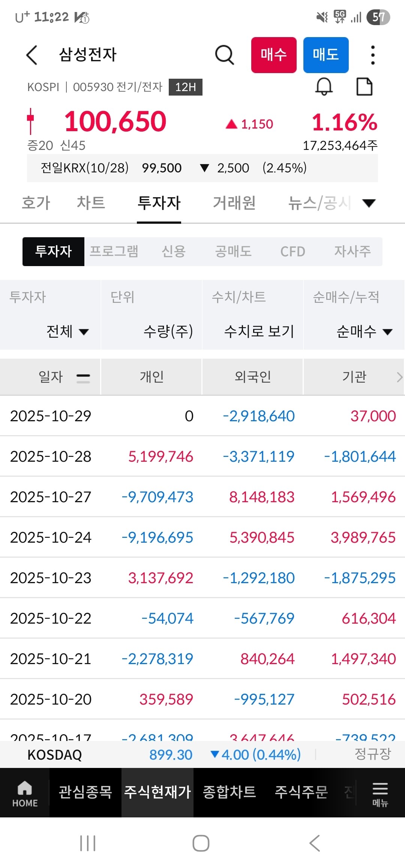The height and width of the screenshot is (868, 405).
Task: Tap the document memo icon
Action: click(x=364, y=87)
